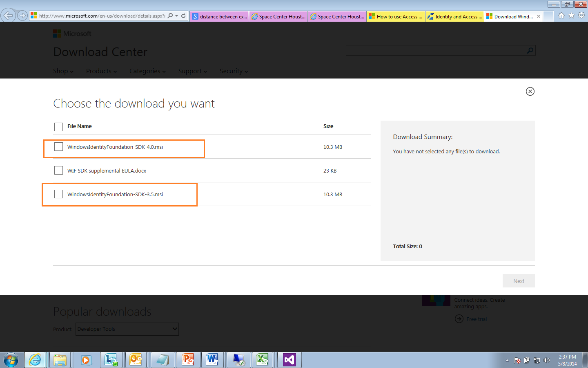Open a new blank tab button

pyautogui.click(x=549, y=16)
